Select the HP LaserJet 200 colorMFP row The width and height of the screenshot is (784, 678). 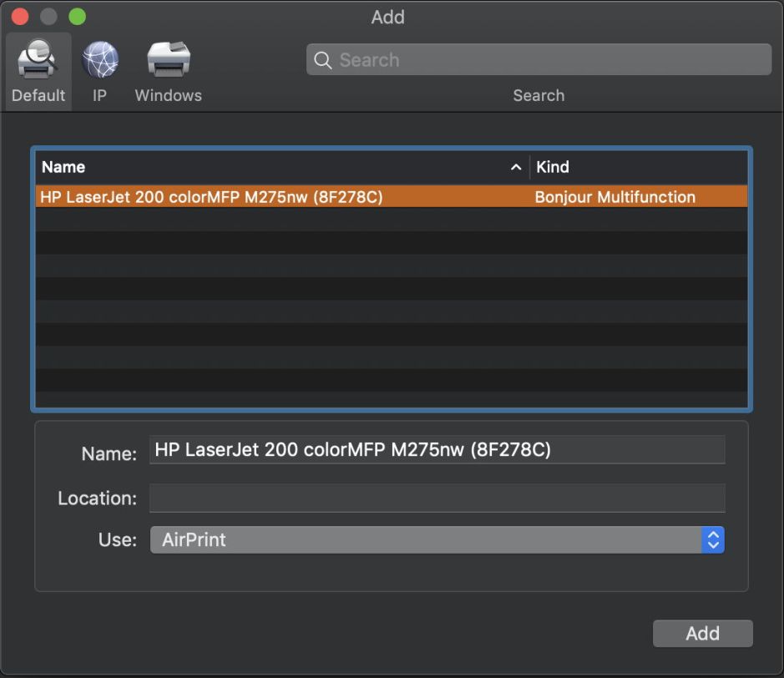211,197
